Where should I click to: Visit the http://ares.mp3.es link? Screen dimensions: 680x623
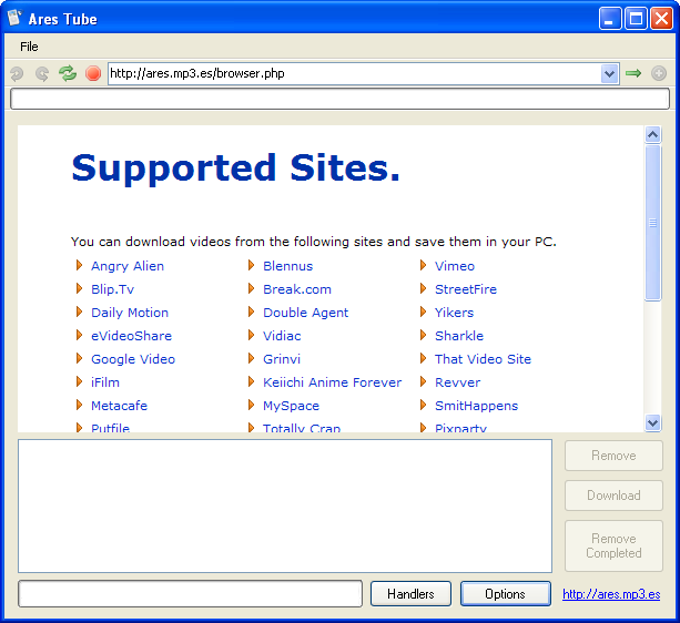click(611, 594)
